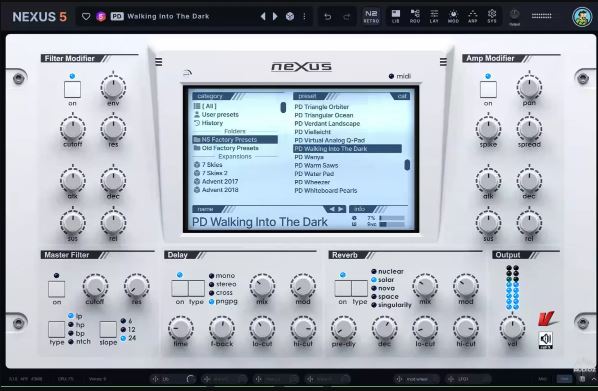The image size is (598, 391).
Task: Undo the last change
Action: (328, 16)
